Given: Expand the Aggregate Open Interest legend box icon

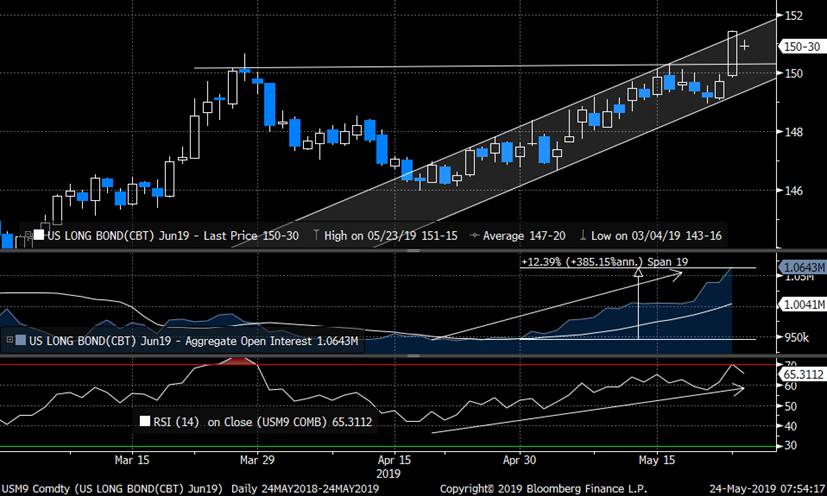Looking at the screenshot, I should [9, 340].
